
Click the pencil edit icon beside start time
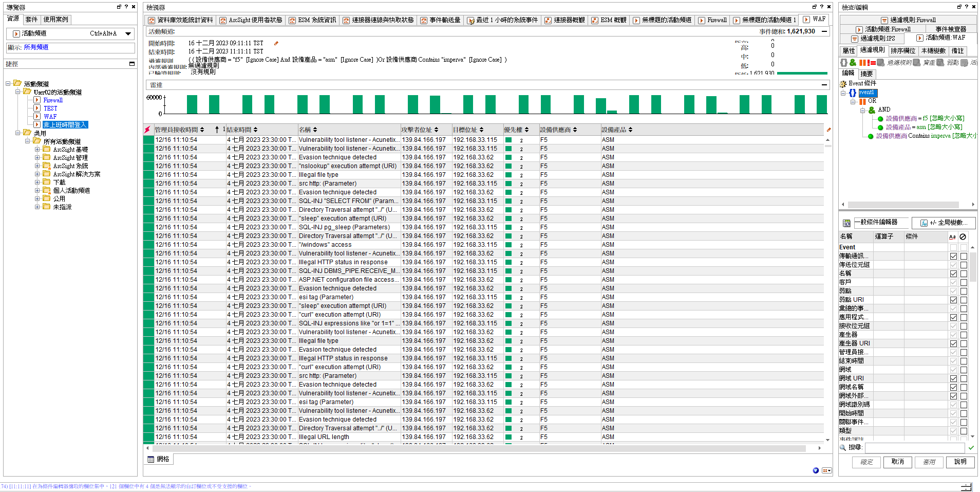point(276,43)
